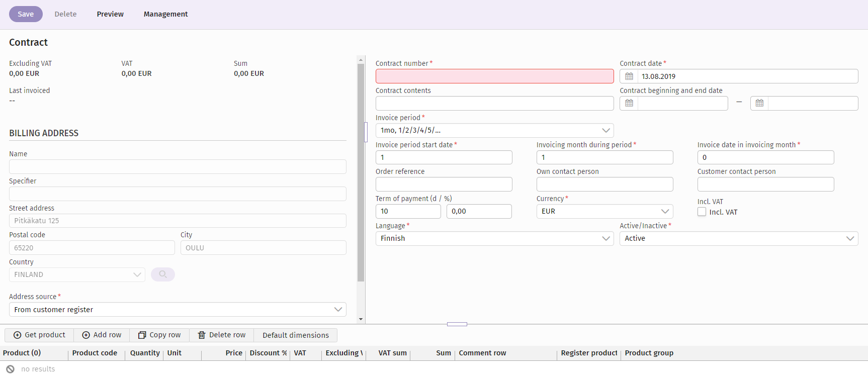Click the Street address field

tap(178, 221)
